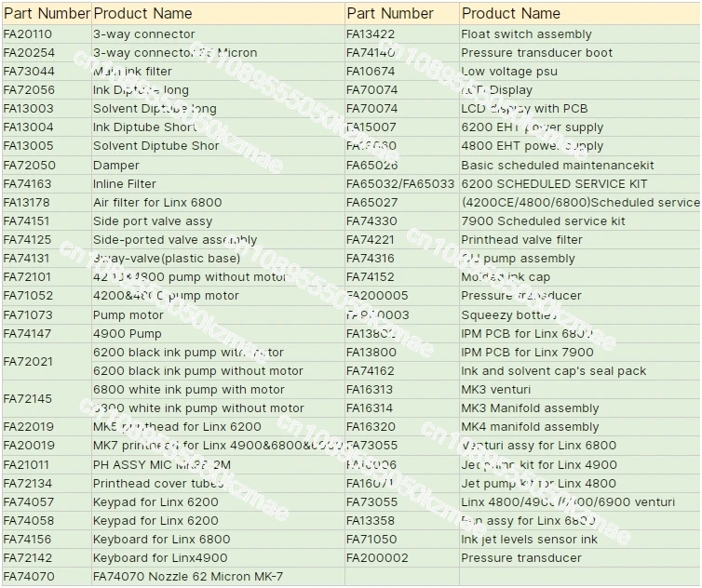Click the FA65032/FA65033 part number
The width and height of the screenshot is (702, 588).
coord(400,184)
